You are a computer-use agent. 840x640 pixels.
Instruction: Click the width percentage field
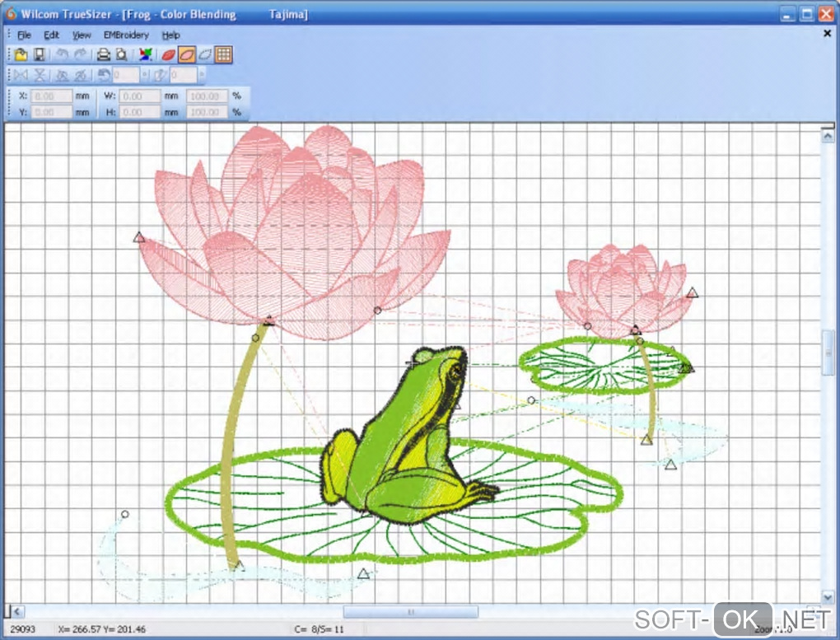click(207, 96)
